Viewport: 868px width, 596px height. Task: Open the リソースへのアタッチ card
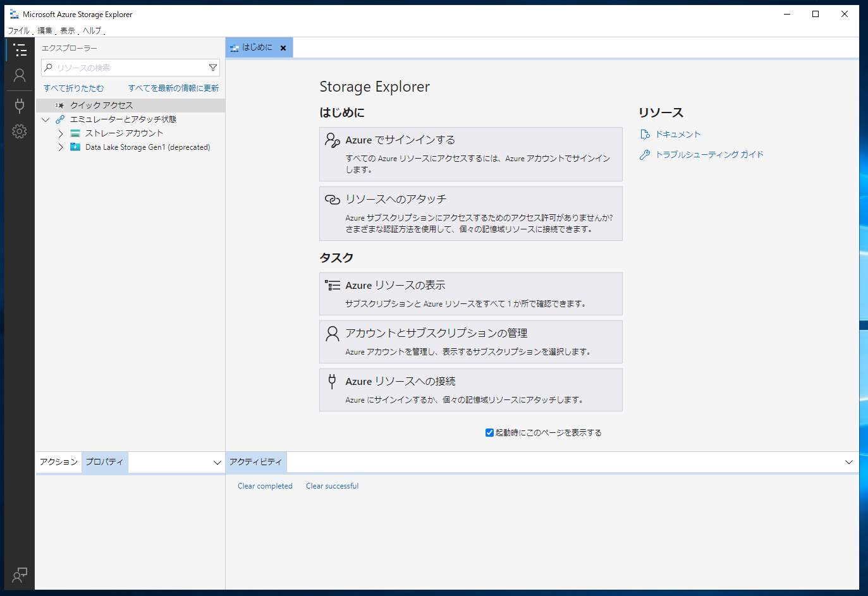471,214
